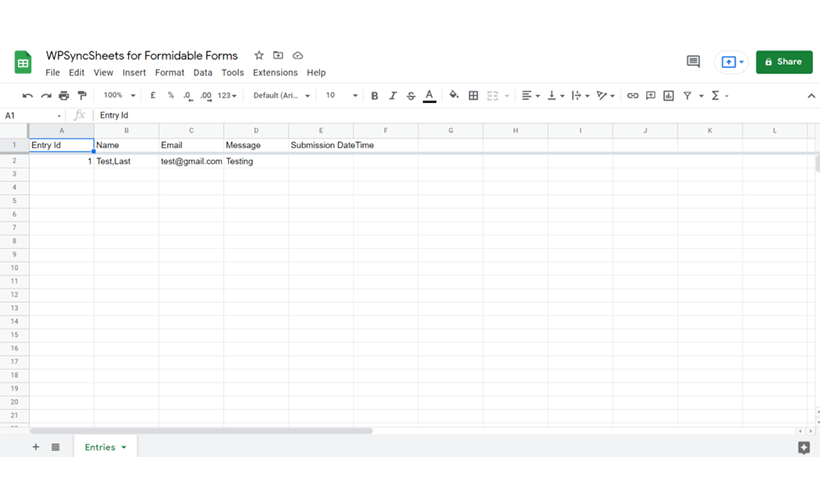Click the horizontal scrollbar
The height and width of the screenshot is (500, 820).
pyautogui.click(x=201, y=431)
